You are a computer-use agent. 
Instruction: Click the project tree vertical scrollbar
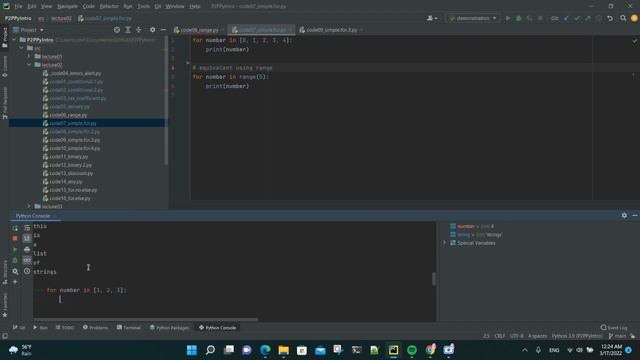[x=166, y=100]
